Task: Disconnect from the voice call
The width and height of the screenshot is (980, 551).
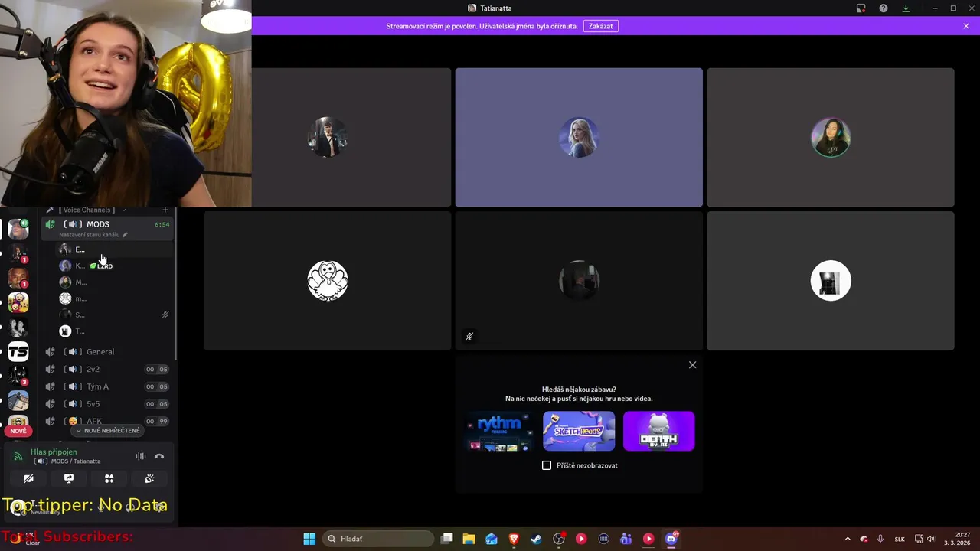Action: pyautogui.click(x=159, y=456)
